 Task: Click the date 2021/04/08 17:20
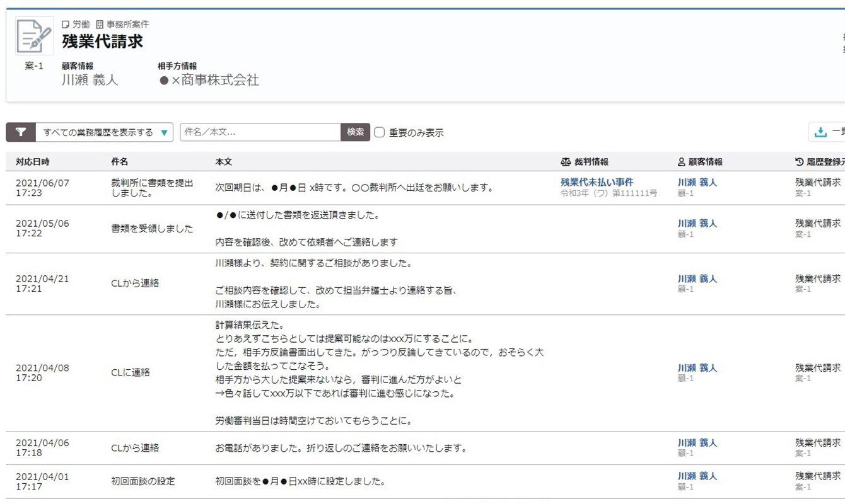click(x=42, y=372)
